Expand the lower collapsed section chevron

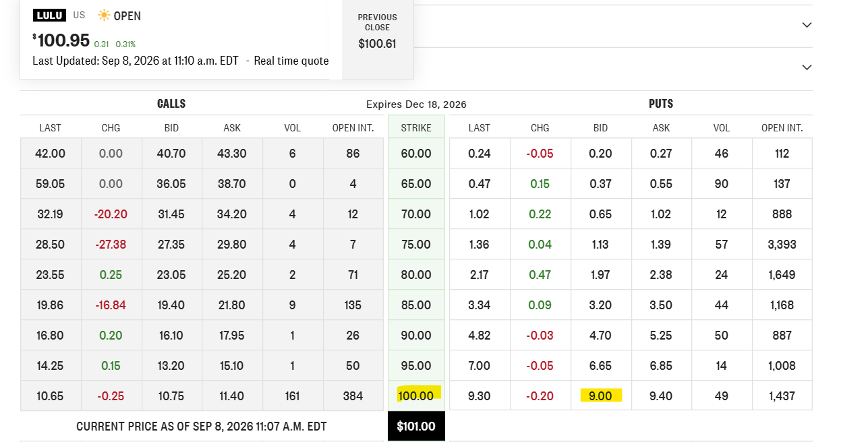pyautogui.click(x=807, y=67)
